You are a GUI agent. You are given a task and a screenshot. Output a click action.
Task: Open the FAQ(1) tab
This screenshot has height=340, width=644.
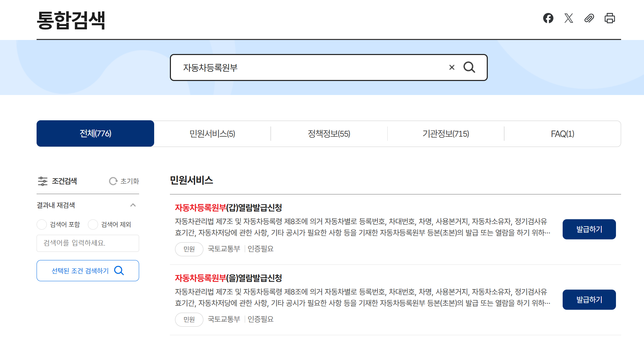click(562, 134)
